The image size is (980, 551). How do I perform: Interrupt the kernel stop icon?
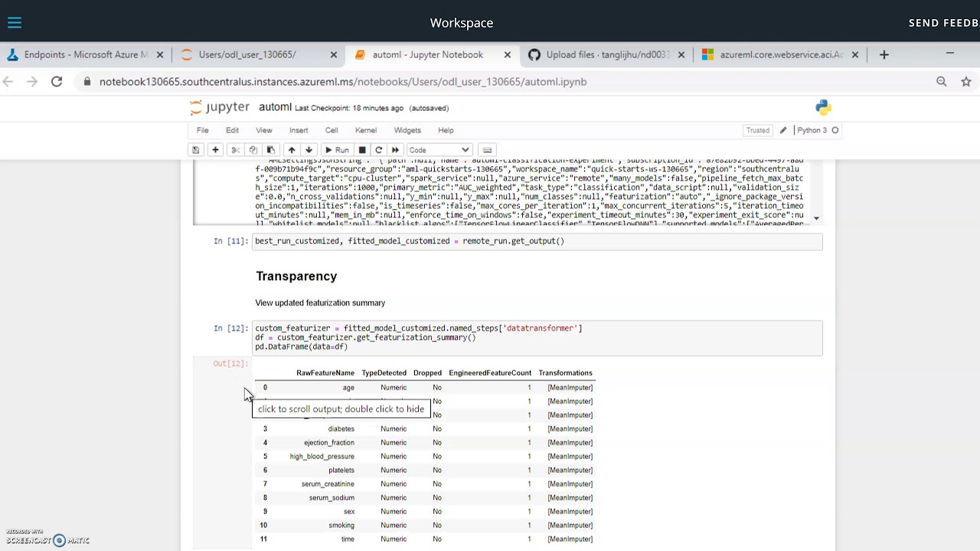tap(362, 150)
